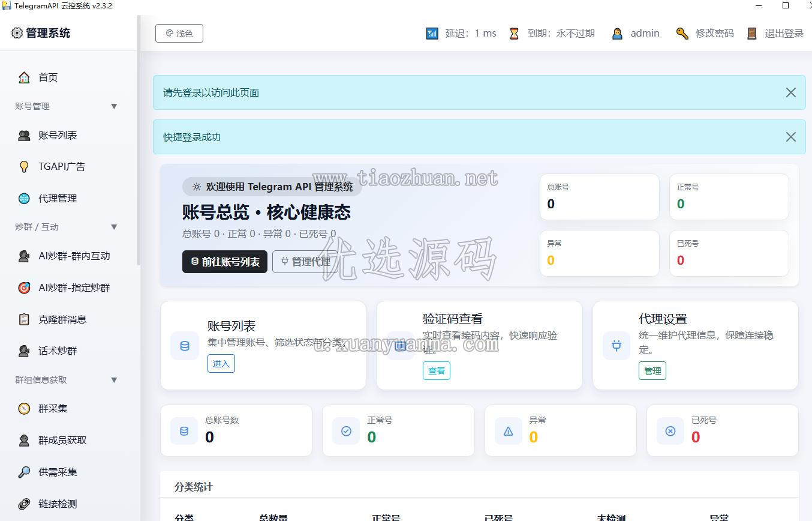Click the 克隆群消息 clipboard icon
The height and width of the screenshot is (521, 812).
pos(24,319)
